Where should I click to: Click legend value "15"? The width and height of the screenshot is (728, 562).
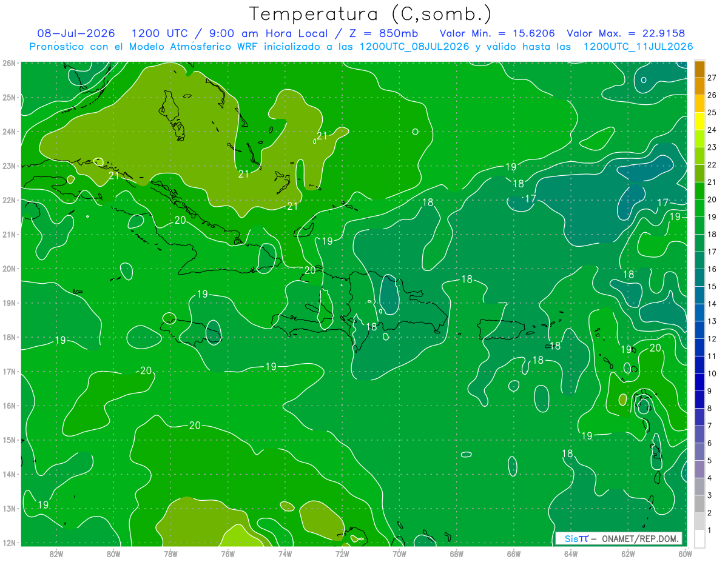pyautogui.click(x=712, y=286)
